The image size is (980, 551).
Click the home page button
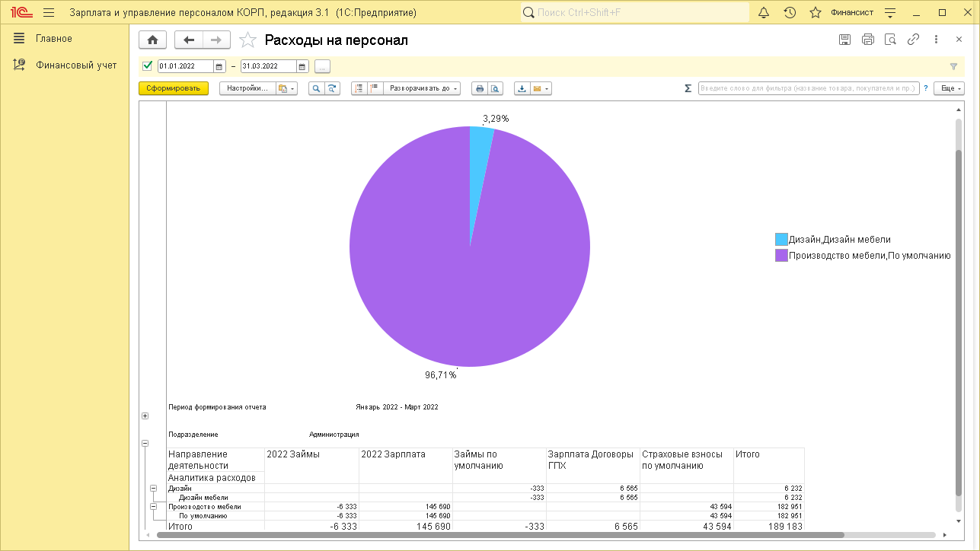pos(152,40)
